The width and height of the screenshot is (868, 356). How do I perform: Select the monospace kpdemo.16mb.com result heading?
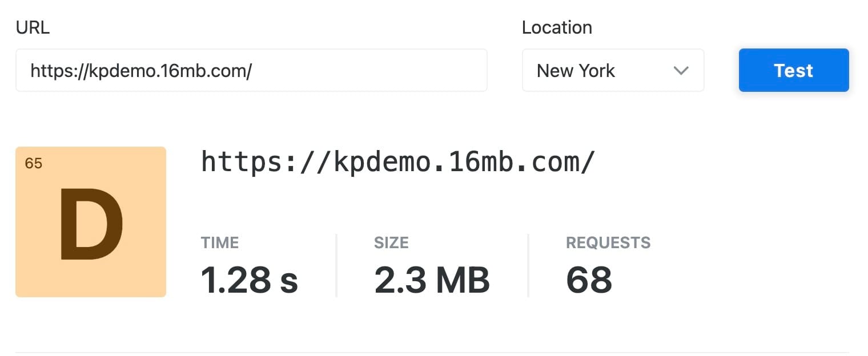[x=398, y=161]
